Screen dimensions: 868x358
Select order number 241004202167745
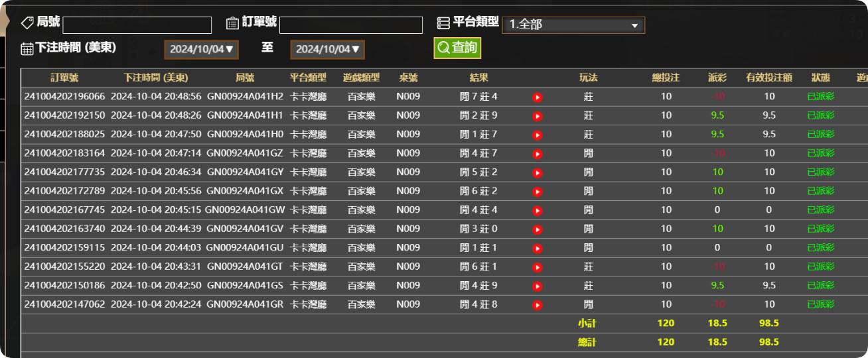point(64,210)
